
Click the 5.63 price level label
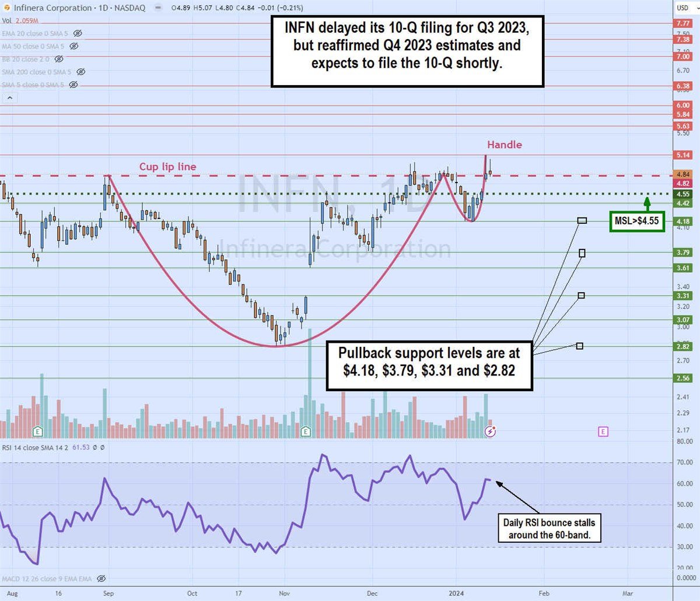(682, 126)
